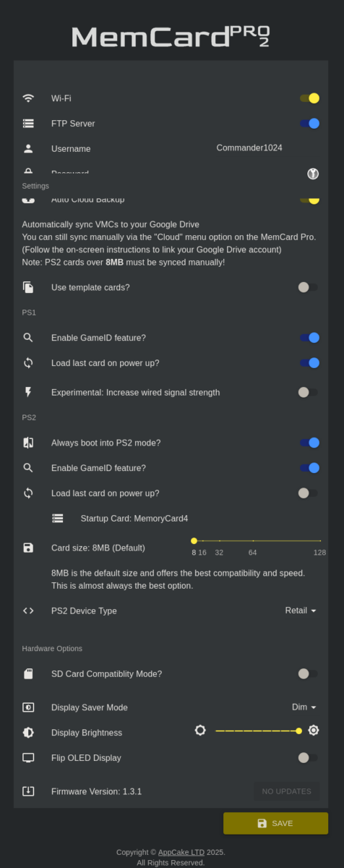The height and width of the screenshot is (868, 344).
Task: Turn on SD Card Compatibility Mode
Action: [x=308, y=673]
